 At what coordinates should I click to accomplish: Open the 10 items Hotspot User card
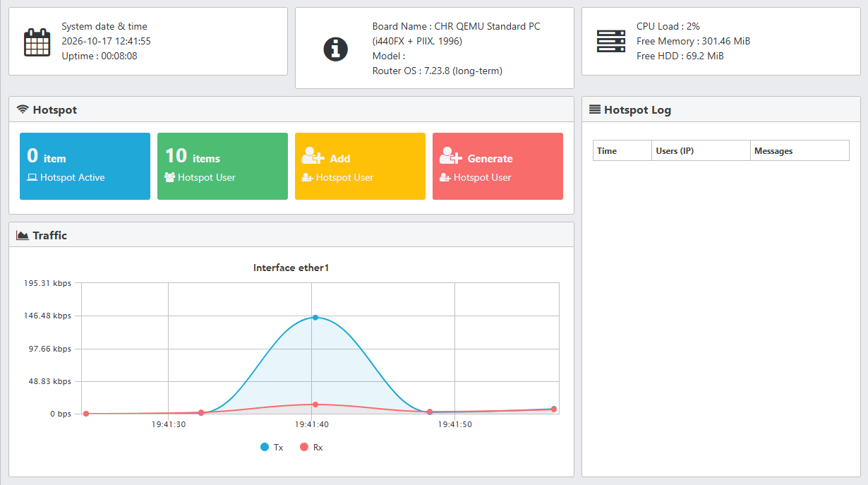click(222, 167)
